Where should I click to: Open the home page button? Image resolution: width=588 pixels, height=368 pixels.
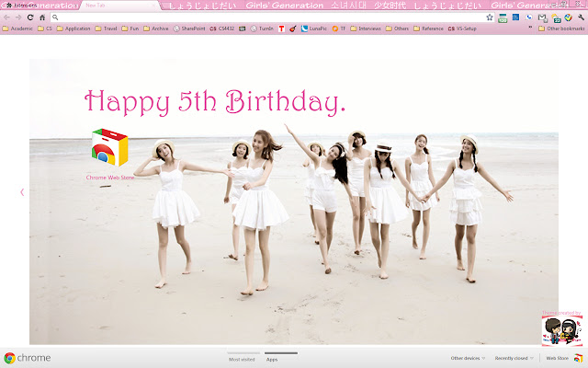pos(42,17)
